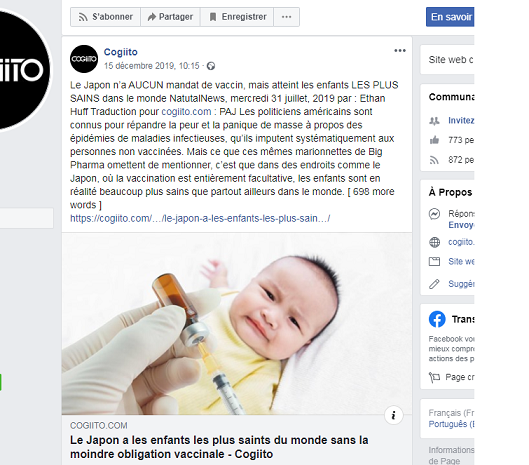Click the small Cogiito avatar on post
This screenshot has height=465, width=529.
coord(84,59)
